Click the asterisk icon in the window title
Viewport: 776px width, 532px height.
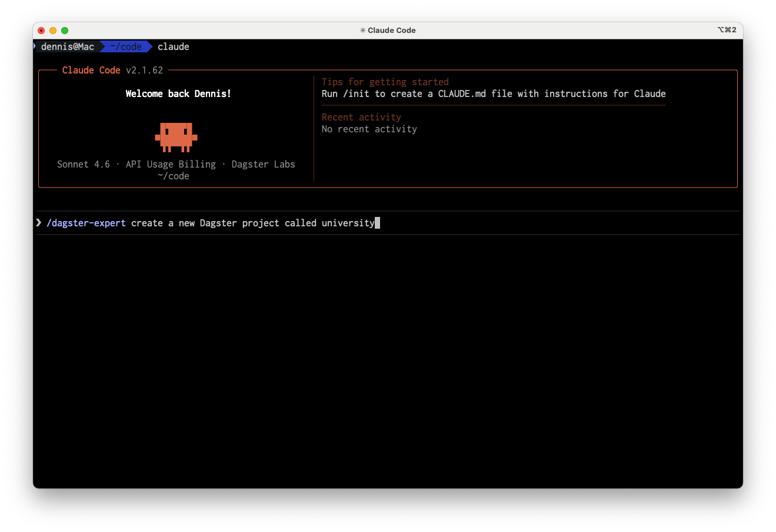click(x=362, y=31)
